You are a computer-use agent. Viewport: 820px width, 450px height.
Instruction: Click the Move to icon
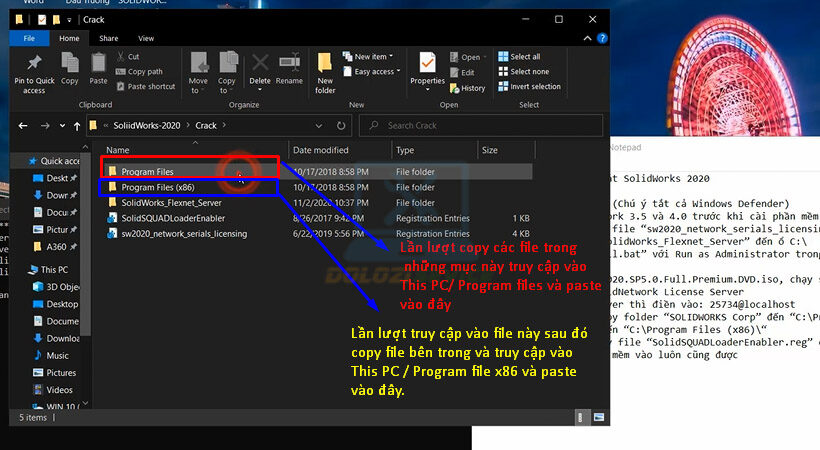point(198,72)
